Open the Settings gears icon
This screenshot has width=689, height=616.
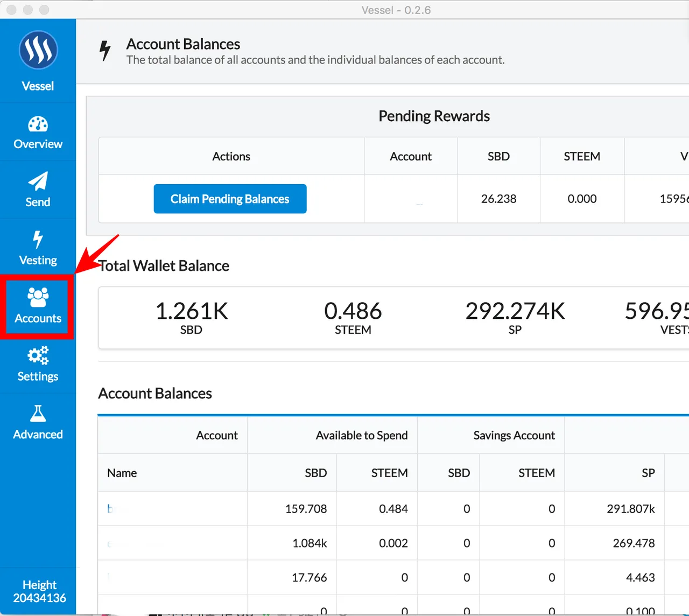pos(38,355)
